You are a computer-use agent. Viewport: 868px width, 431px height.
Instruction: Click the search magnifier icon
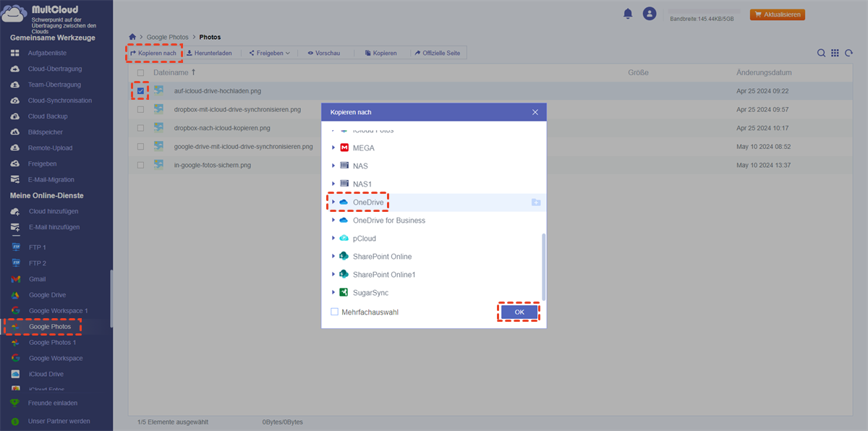pos(822,53)
